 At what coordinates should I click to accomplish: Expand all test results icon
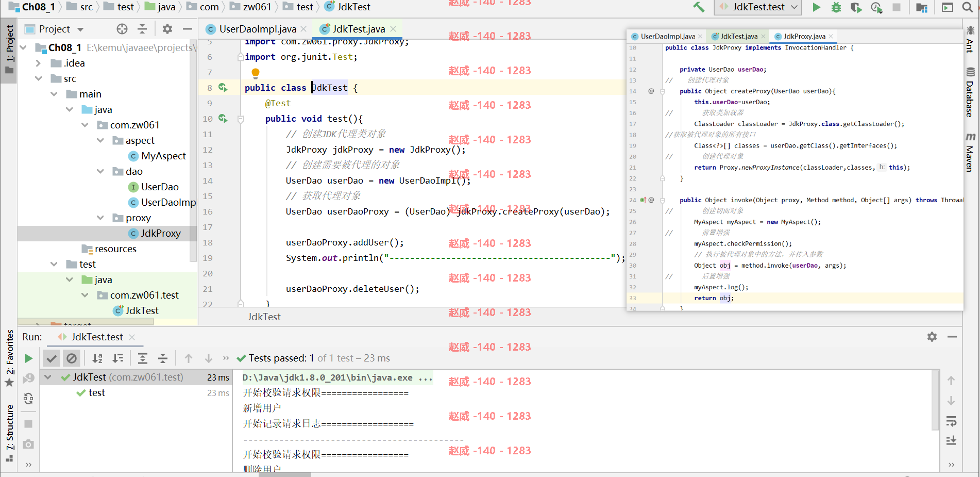pyautogui.click(x=143, y=358)
